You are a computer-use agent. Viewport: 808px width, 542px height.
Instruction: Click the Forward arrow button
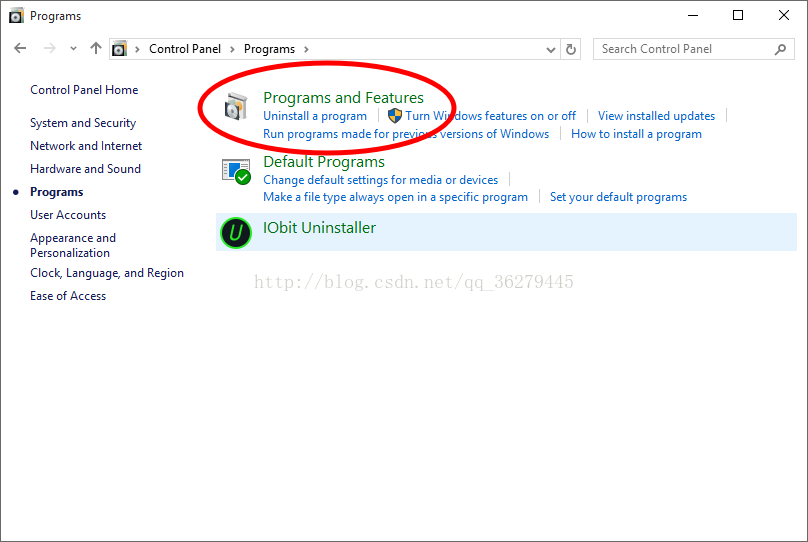click(49, 48)
